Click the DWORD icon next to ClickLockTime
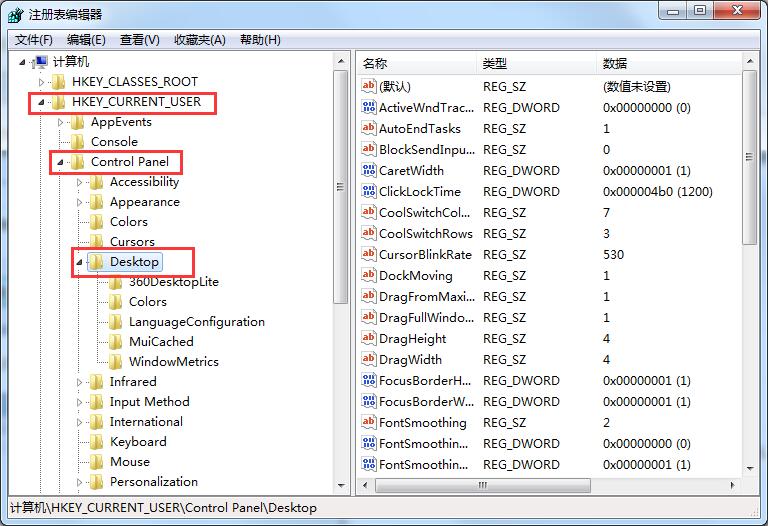768x526 pixels. tap(368, 192)
